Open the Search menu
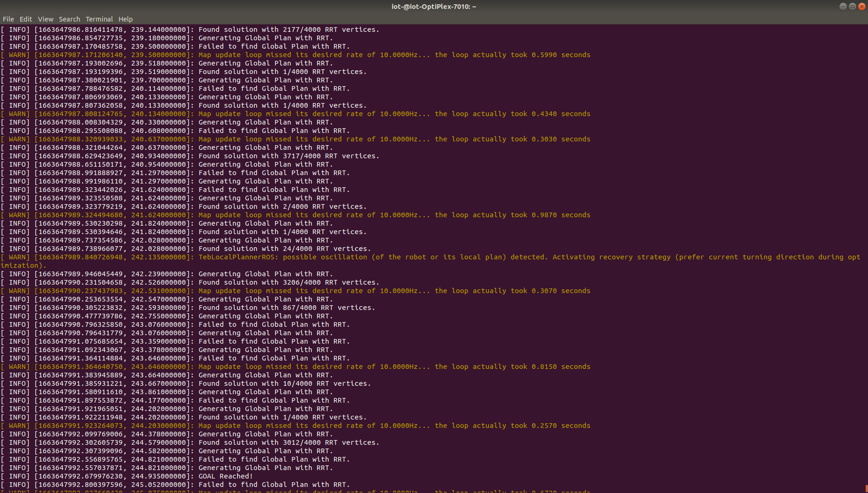 tap(69, 19)
